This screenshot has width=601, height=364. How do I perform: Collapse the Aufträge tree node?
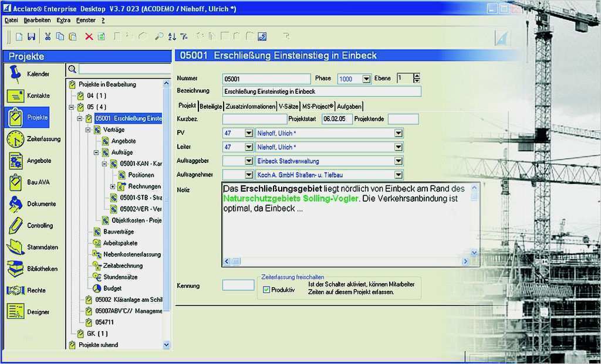click(x=96, y=153)
